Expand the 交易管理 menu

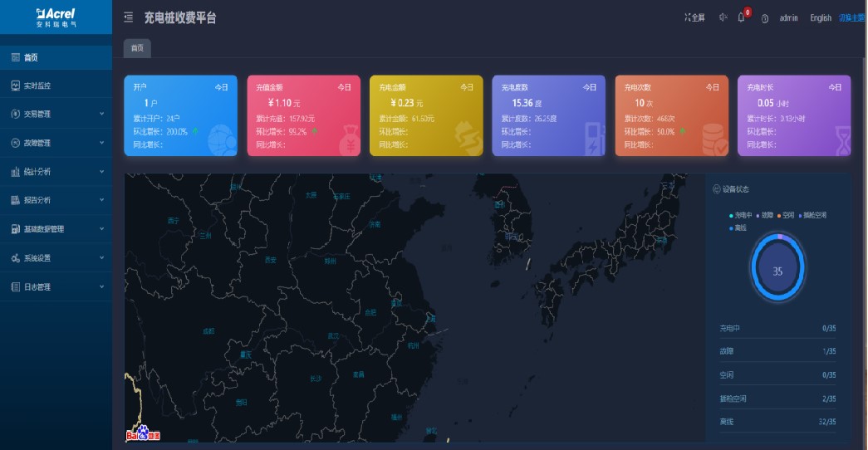[56, 114]
